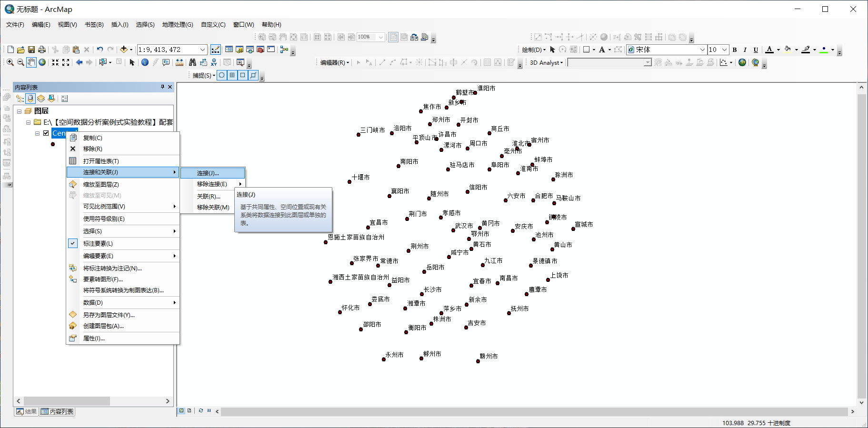Screen dimensions: 868x428
Task: Launch ModelBuilder window
Action: pos(284,50)
